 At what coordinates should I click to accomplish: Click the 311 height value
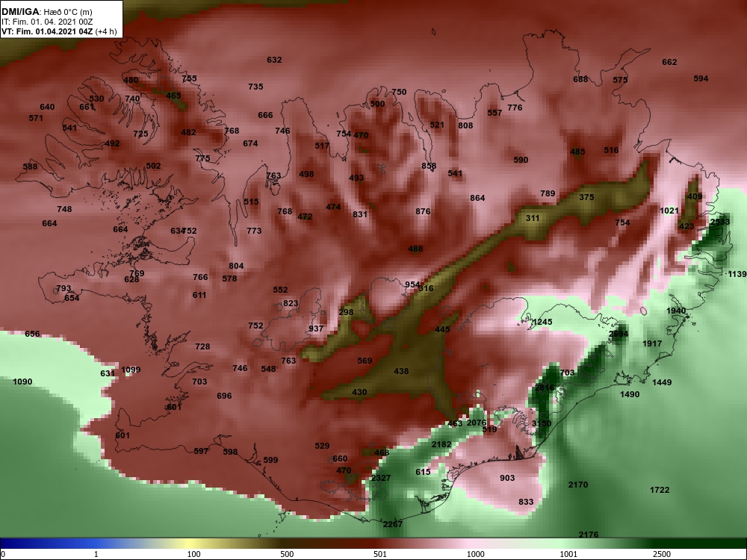pos(532,218)
